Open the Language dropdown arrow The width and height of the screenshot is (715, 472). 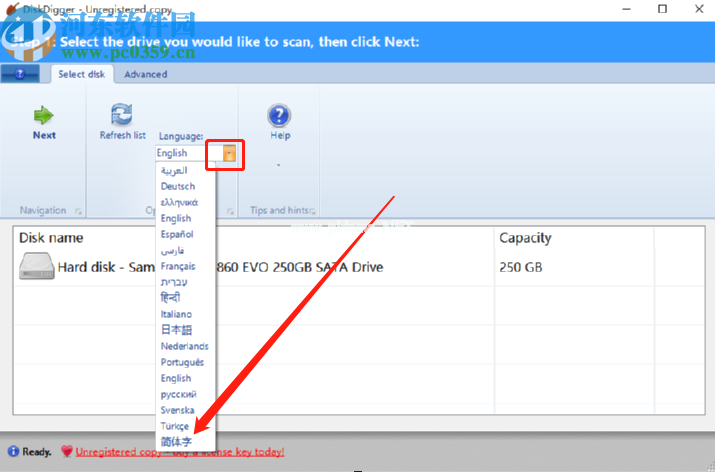tap(230, 153)
